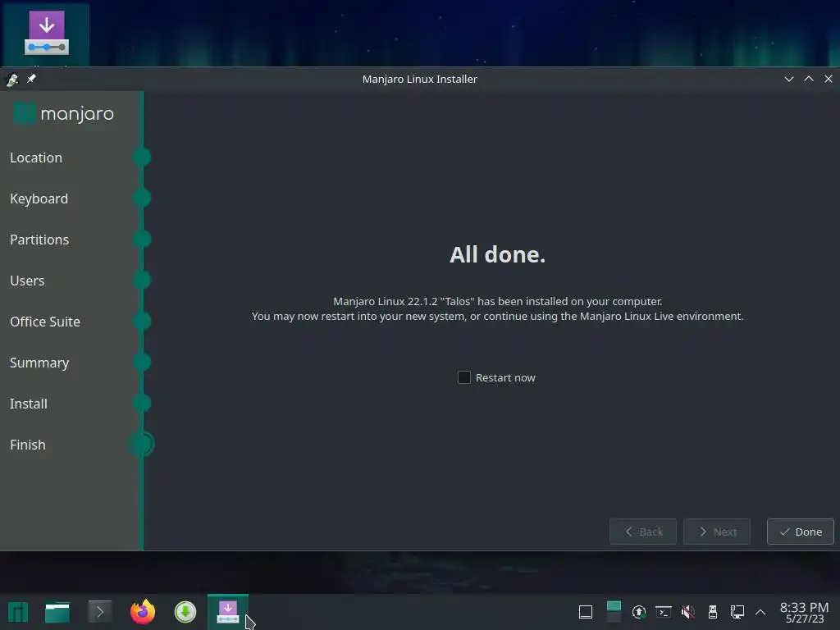Click the All done. heading

coord(497,254)
